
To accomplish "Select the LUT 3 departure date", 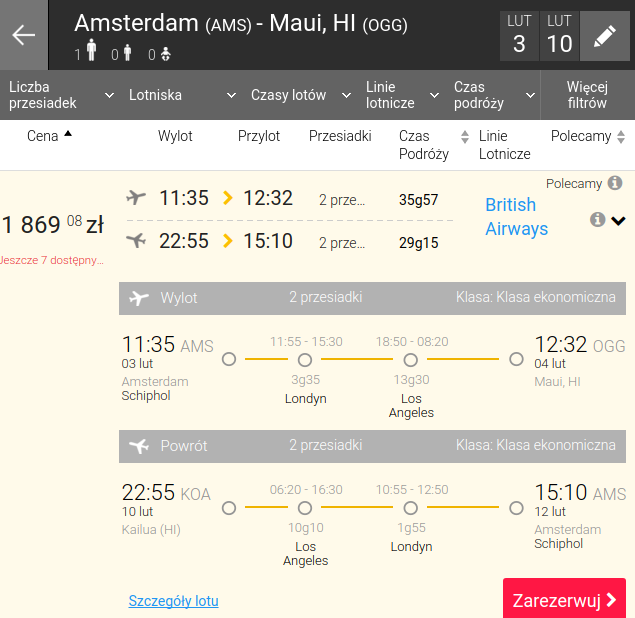I will (x=519, y=36).
